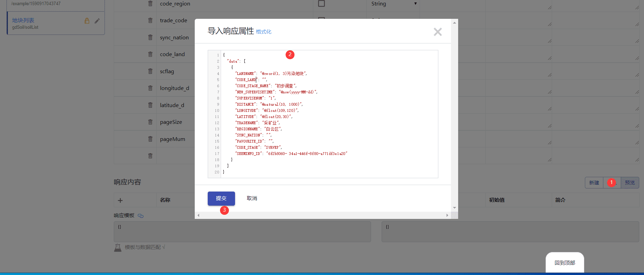This screenshot has height=275, width=644.
Task: Click the orange lock icon on 地块列表
Action: [x=87, y=21]
